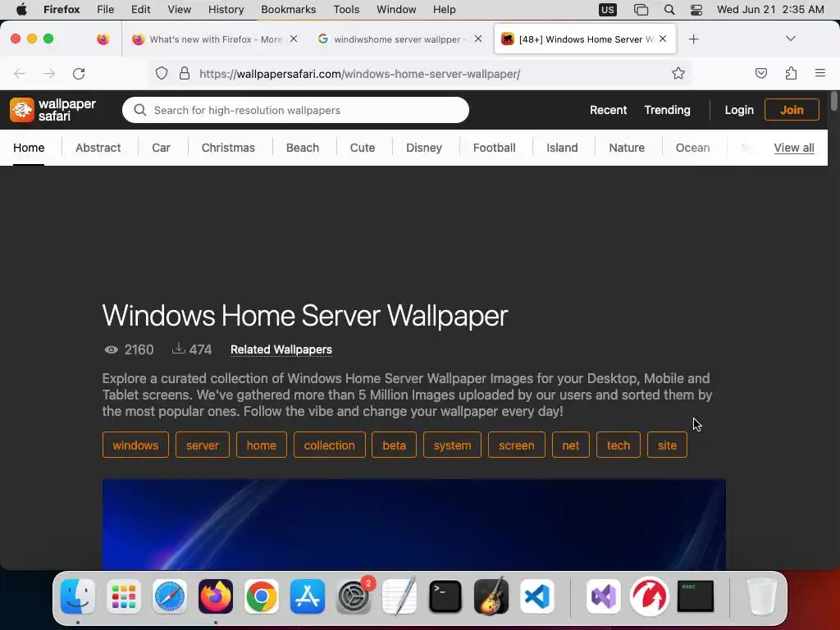This screenshot has width=840, height=630.
Task: Open the tracking protection shield icon
Action: tap(162, 73)
